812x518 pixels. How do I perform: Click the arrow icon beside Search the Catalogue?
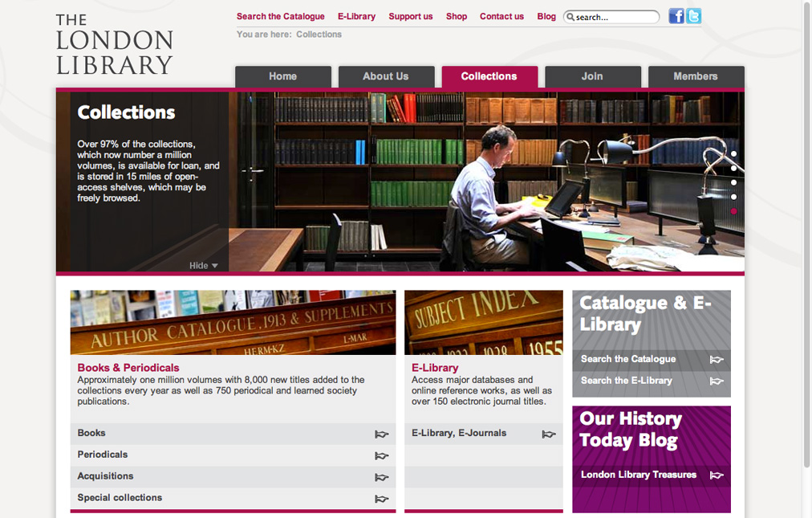point(717,360)
